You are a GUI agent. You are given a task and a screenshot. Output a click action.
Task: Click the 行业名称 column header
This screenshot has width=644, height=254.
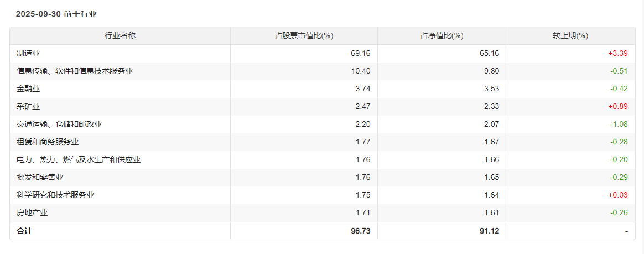click(120, 35)
